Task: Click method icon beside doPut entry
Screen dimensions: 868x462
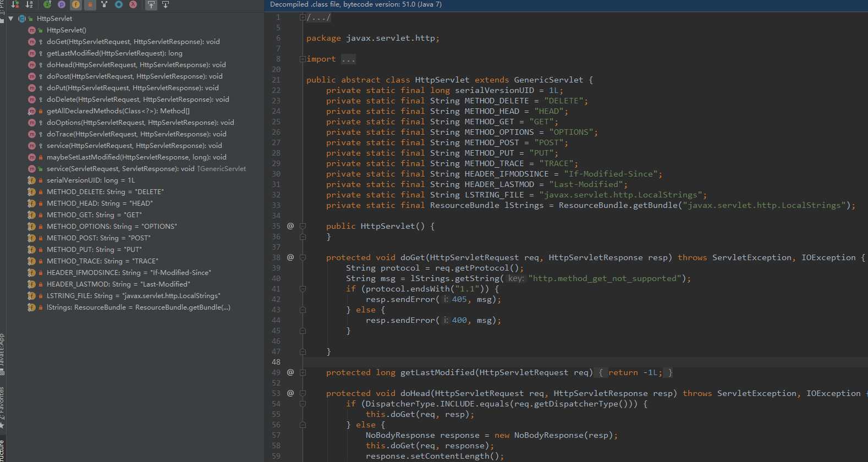Action: [x=31, y=88]
